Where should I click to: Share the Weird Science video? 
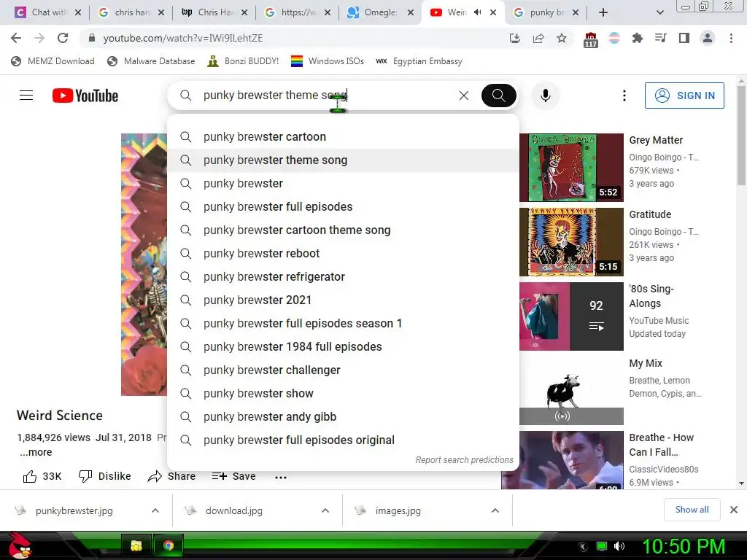[x=171, y=476]
